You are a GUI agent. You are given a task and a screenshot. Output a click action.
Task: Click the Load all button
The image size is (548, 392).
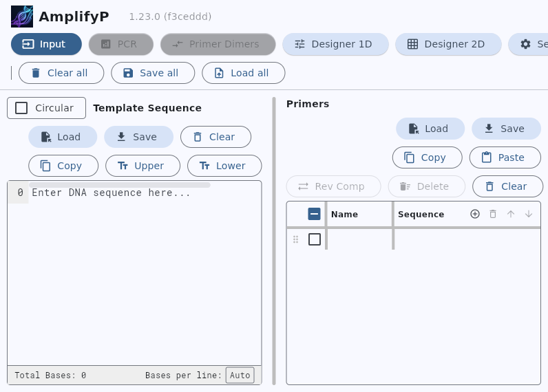coord(244,73)
